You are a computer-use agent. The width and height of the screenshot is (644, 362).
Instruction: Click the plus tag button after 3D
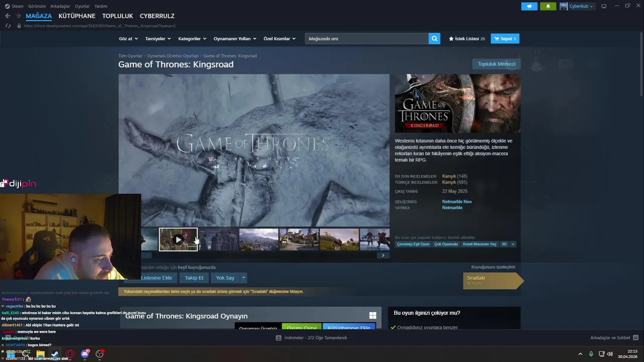513,244
